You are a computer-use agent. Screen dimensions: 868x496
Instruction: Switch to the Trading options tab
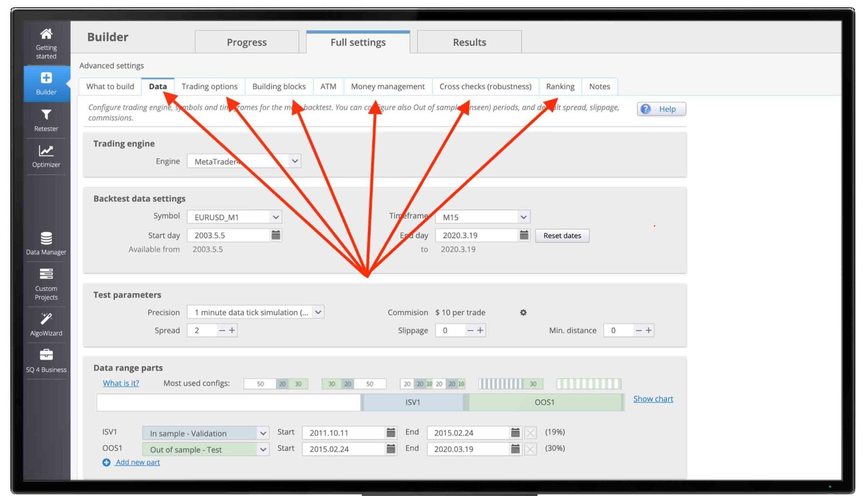pos(209,86)
